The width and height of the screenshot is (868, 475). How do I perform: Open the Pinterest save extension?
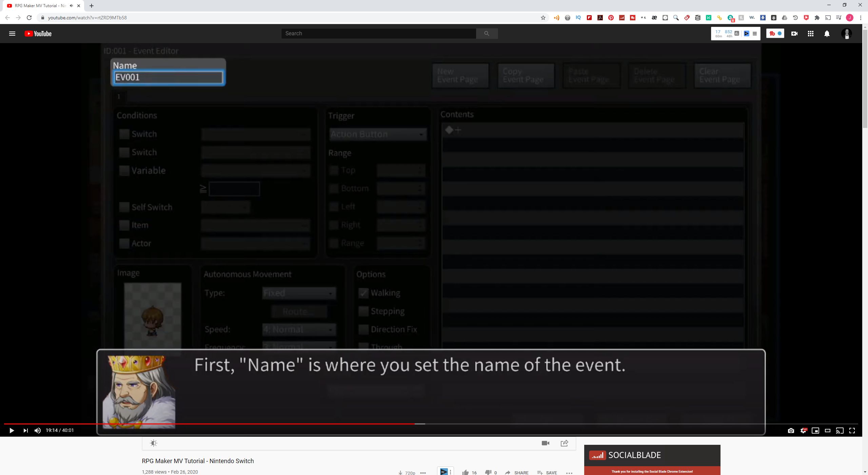(x=611, y=18)
